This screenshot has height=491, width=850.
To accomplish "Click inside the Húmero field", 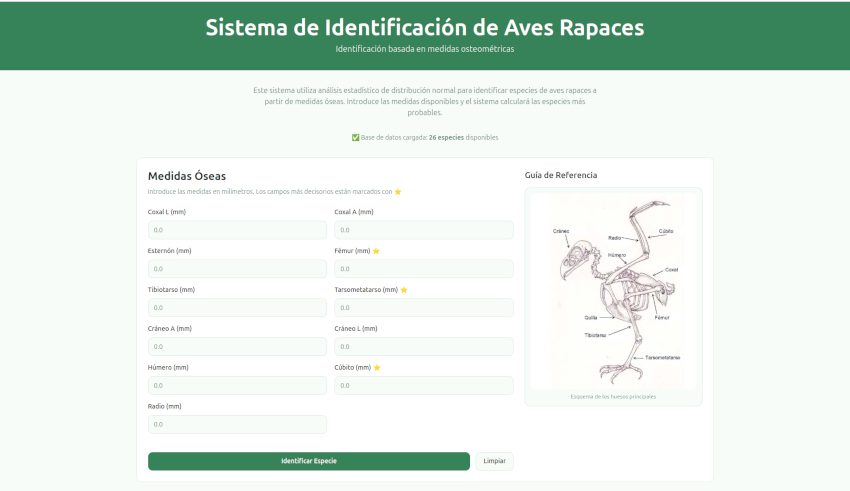I will pyautogui.click(x=237, y=386).
